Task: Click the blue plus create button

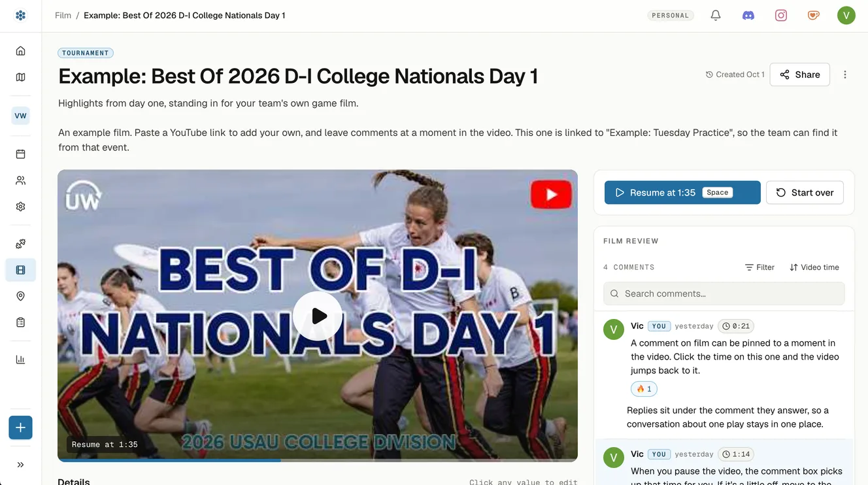Action: point(20,427)
